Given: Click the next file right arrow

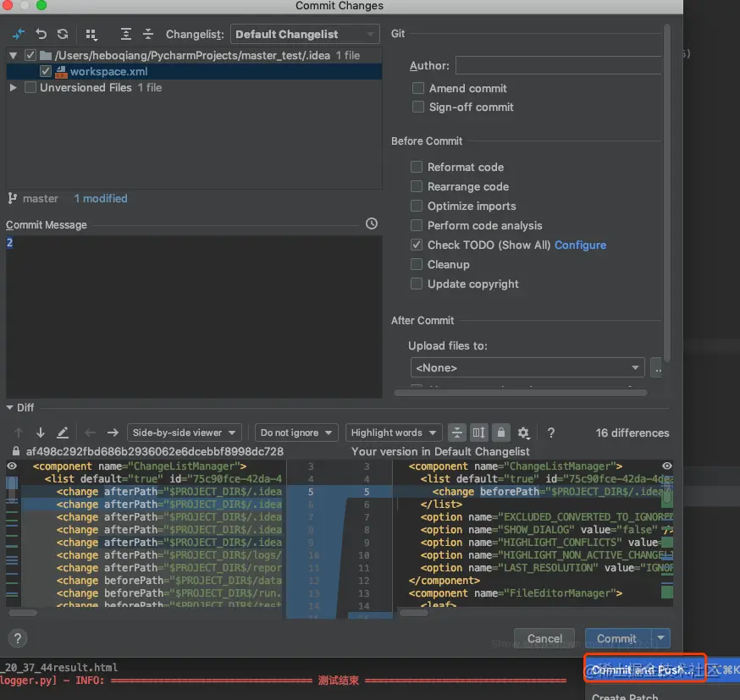Looking at the screenshot, I should (113, 433).
